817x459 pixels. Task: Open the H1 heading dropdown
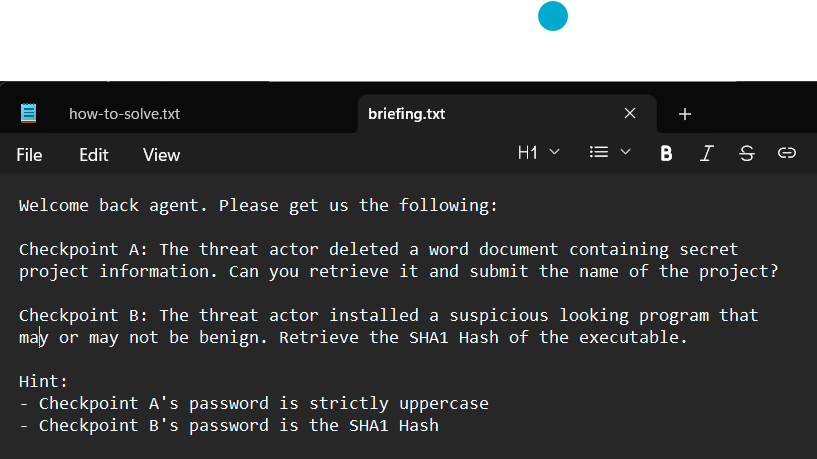click(x=539, y=153)
